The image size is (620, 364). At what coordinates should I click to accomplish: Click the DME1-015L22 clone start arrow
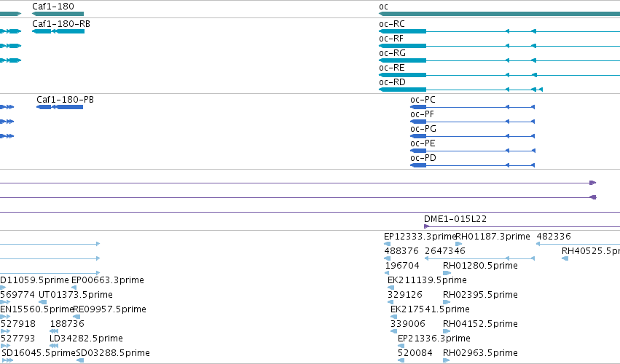click(427, 226)
